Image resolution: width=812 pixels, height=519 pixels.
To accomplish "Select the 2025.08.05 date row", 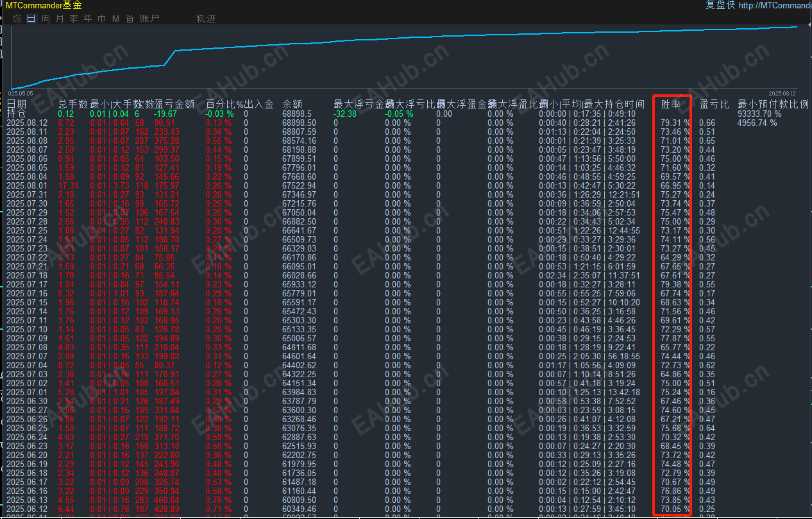I will pos(27,167).
